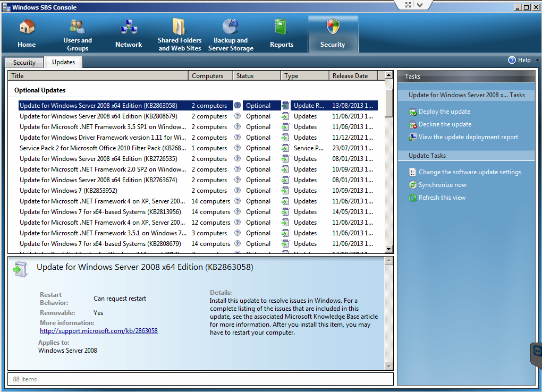Click the Windows SBS Console title bar icon

click(6, 7)
